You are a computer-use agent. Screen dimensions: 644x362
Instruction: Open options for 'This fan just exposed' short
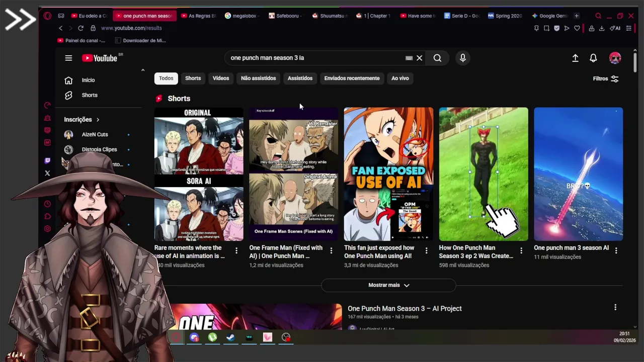pos(426,250)
